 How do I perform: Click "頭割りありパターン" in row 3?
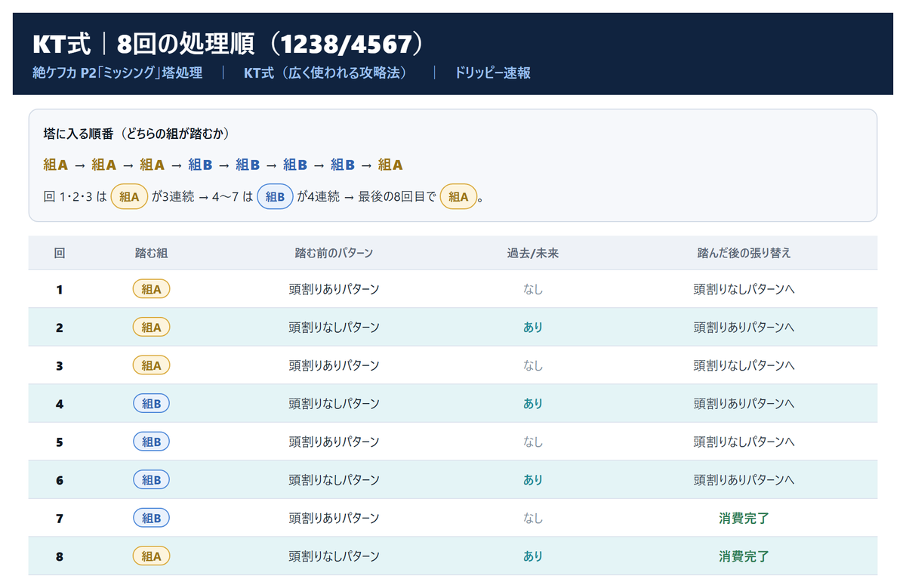[334, 365]
